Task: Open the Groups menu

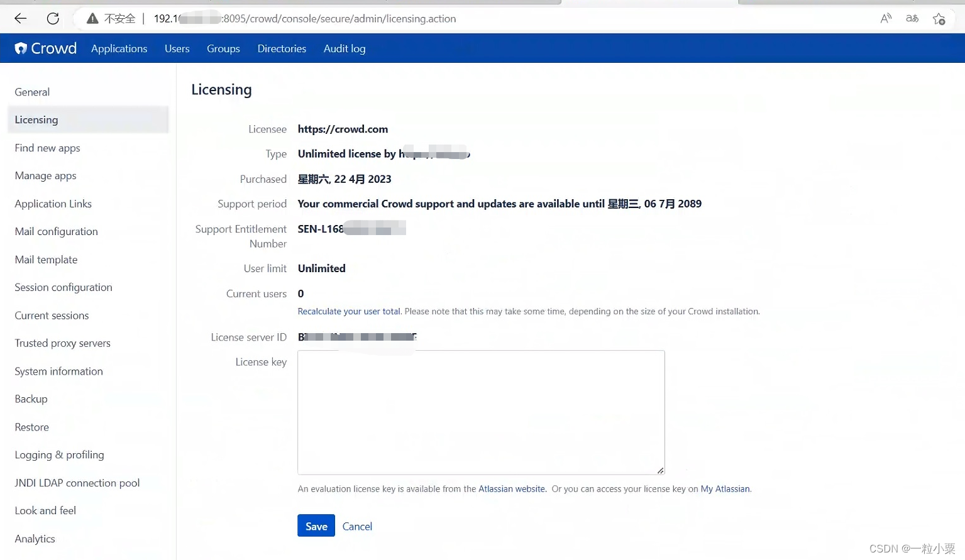Action: pos(223,48)
